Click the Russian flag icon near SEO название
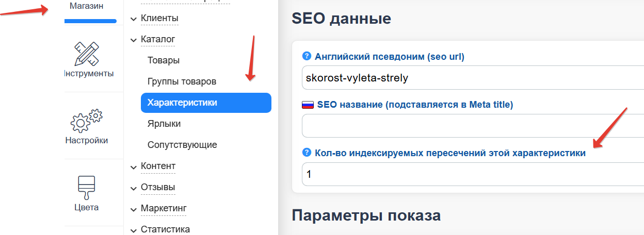The width and height of the screenshot is (644, 235). point(308,105)
